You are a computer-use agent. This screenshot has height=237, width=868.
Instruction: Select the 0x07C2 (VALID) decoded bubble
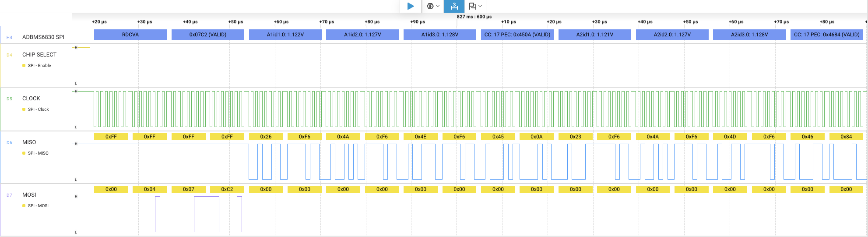point(208,35)
